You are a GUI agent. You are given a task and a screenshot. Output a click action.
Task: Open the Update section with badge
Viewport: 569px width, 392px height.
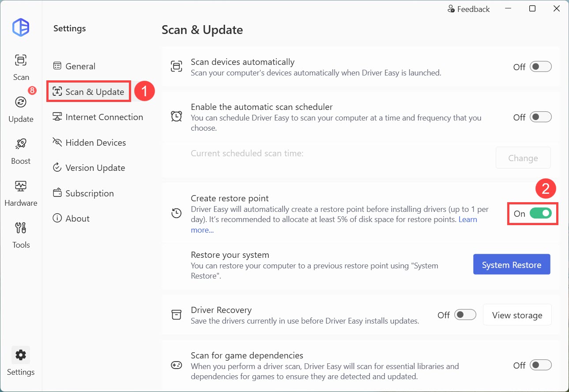tap(21, 109)
